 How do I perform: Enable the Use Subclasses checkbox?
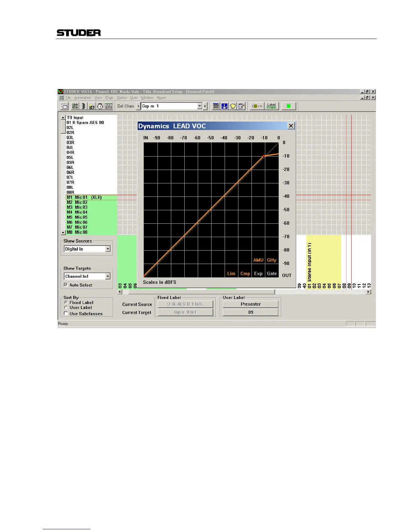(x=66, y=314)
